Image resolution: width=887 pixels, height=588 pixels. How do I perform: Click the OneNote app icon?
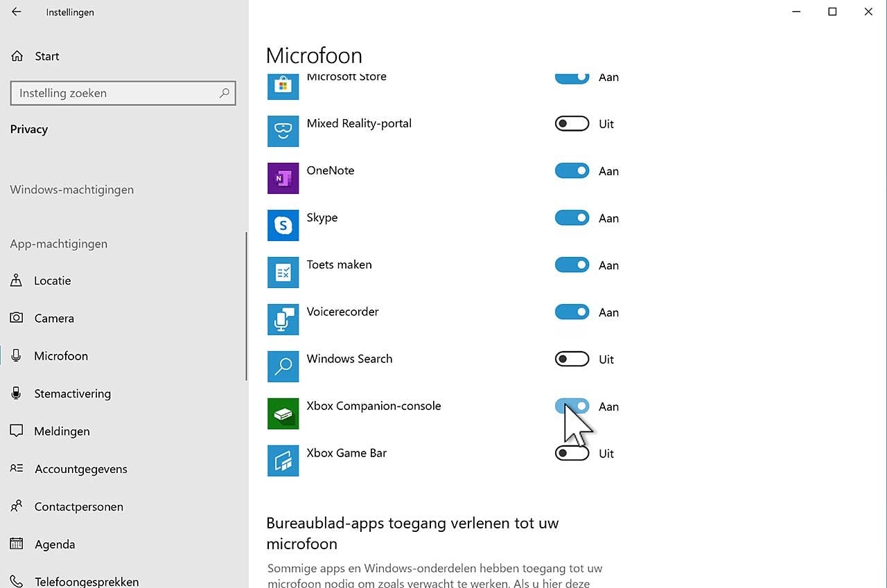tap(283, 178)
